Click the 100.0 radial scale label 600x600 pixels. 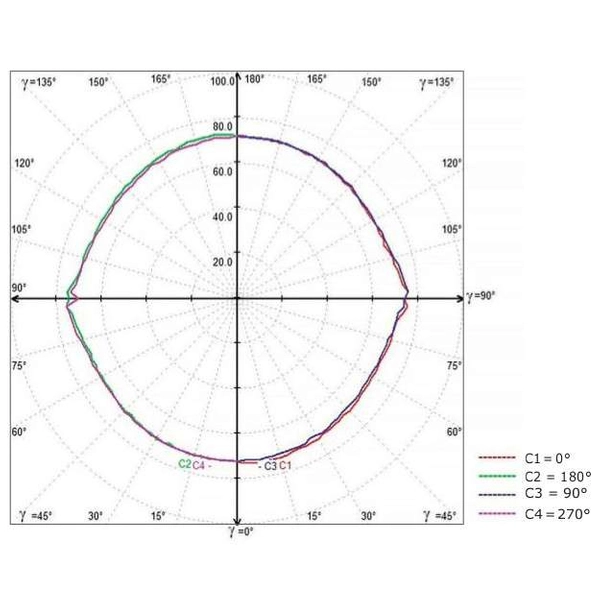pyautogui.click(x=222, y=81)
